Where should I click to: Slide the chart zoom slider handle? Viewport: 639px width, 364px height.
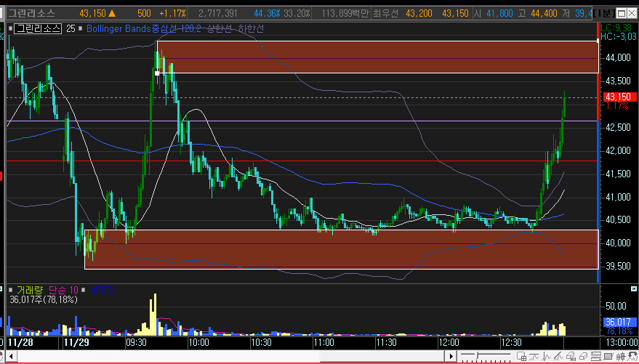point(476,355)
